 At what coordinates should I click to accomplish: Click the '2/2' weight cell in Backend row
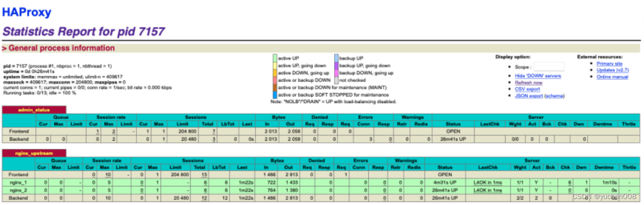(519, 198)
